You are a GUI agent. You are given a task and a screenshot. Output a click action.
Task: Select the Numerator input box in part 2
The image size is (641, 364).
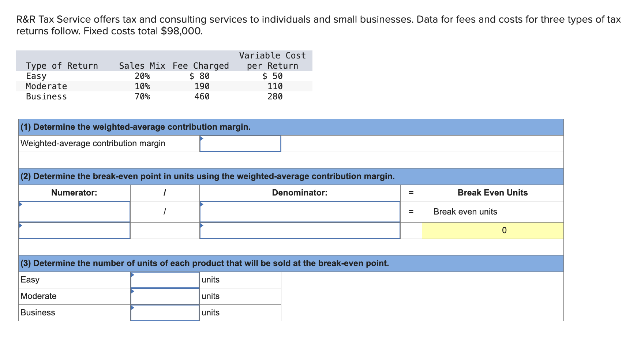click(x=74, y=212)
